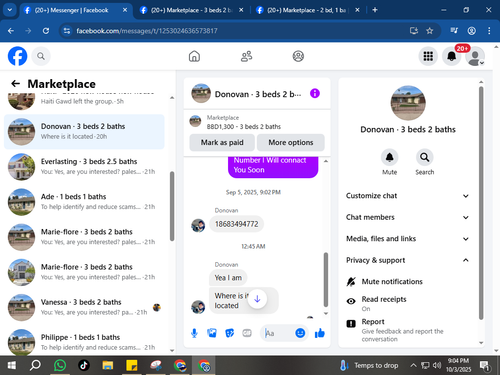This screenshot has height=375, width=500.
Task: Open the Groups icon in top navigation
Action: [x=298, y=56]
